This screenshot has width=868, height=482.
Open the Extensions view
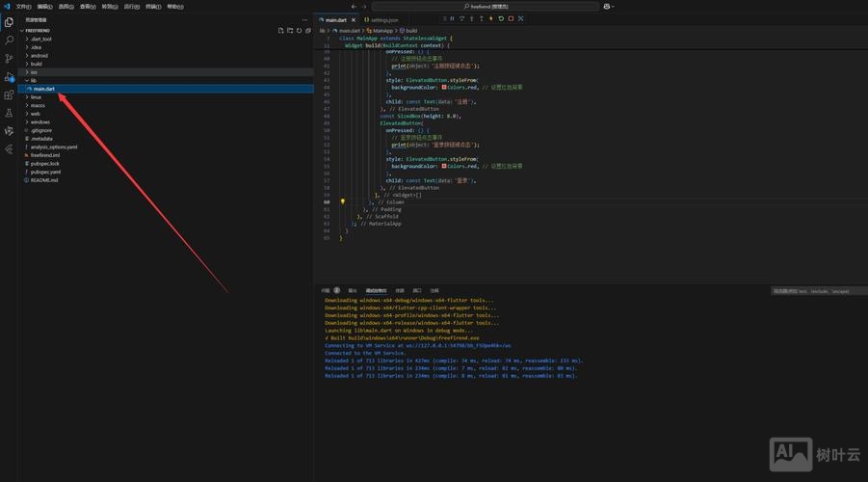pyautogui.click(x=9, y=95)
